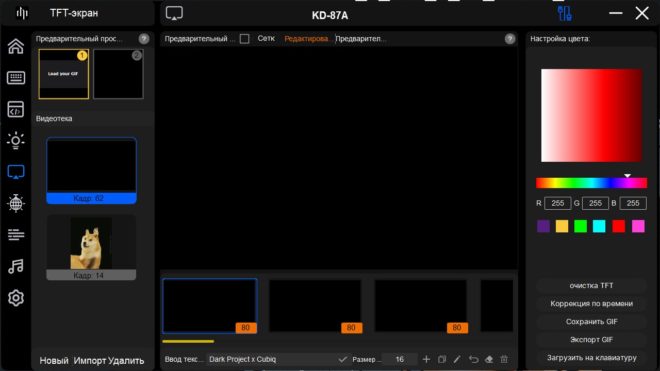
Task: Delete frame with trash icon
Action: coord(504,359)
